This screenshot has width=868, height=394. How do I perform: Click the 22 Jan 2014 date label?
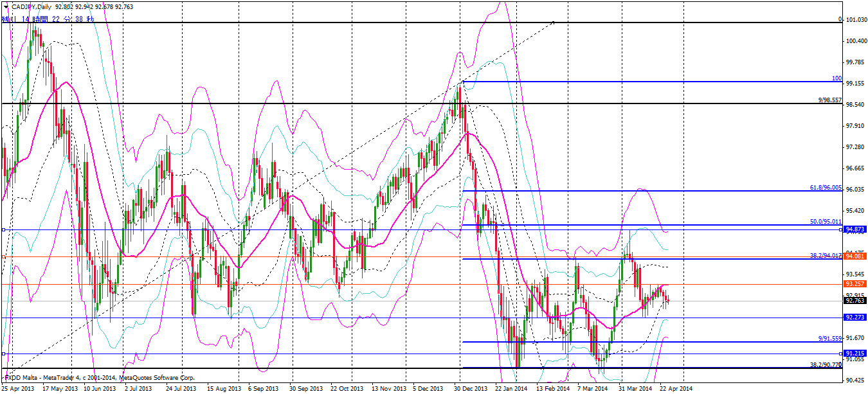[511, 389]
